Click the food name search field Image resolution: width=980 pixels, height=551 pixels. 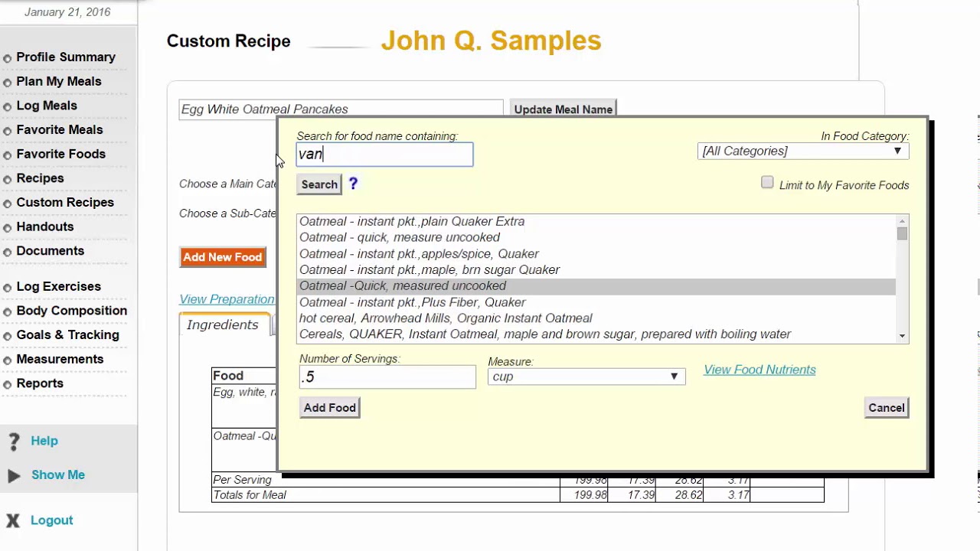pyautogui.click(x=385, y=154)
